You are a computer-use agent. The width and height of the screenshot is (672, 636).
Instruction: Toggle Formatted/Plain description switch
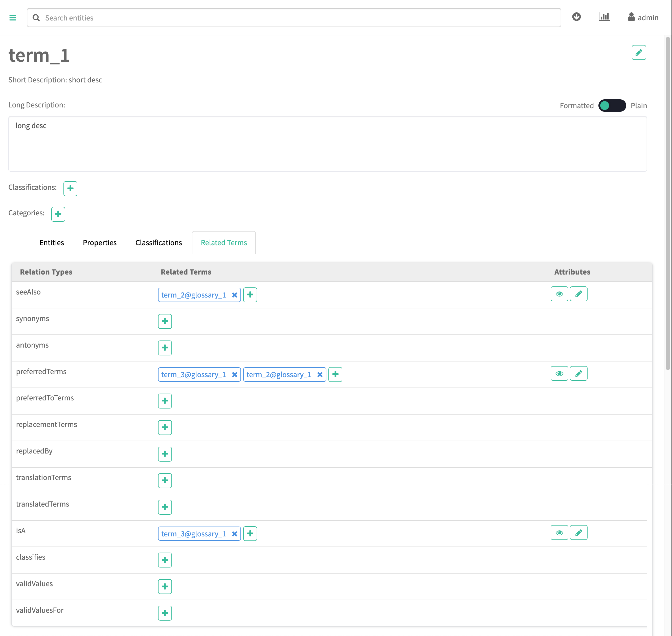coord(612,105)
